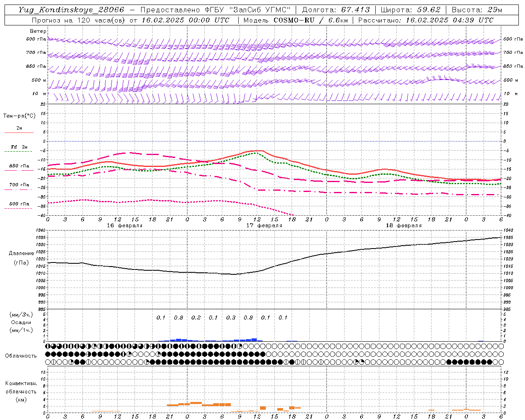Click the Td 2м dew point legend entry
Image resolution: width=525 pixels, height=420 pixels.
point(19,147)
